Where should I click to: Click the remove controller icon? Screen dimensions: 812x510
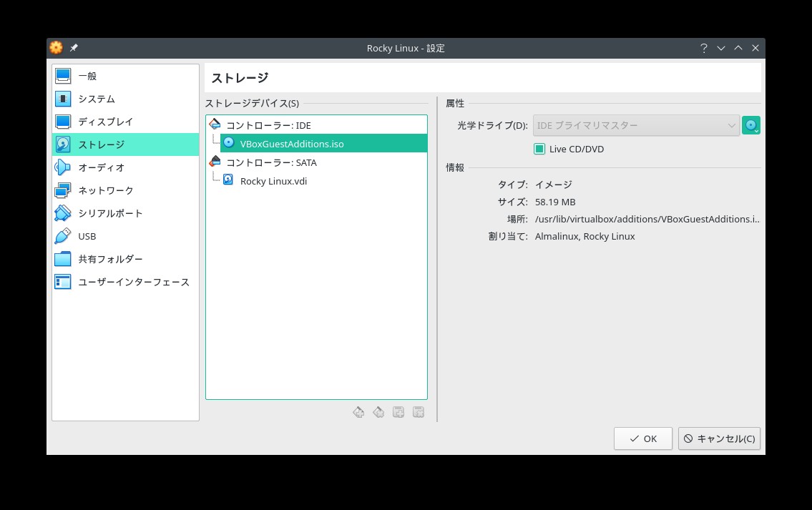379,412
